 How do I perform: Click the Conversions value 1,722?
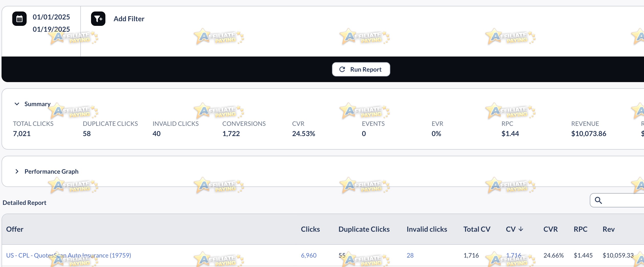click(231, 133)
